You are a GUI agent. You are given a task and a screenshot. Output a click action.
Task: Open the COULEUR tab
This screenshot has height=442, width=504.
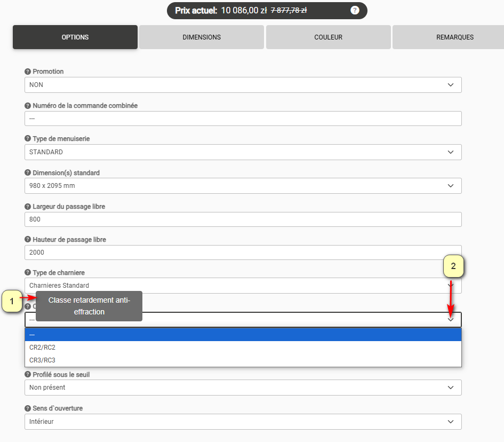(x=328, y=37)
